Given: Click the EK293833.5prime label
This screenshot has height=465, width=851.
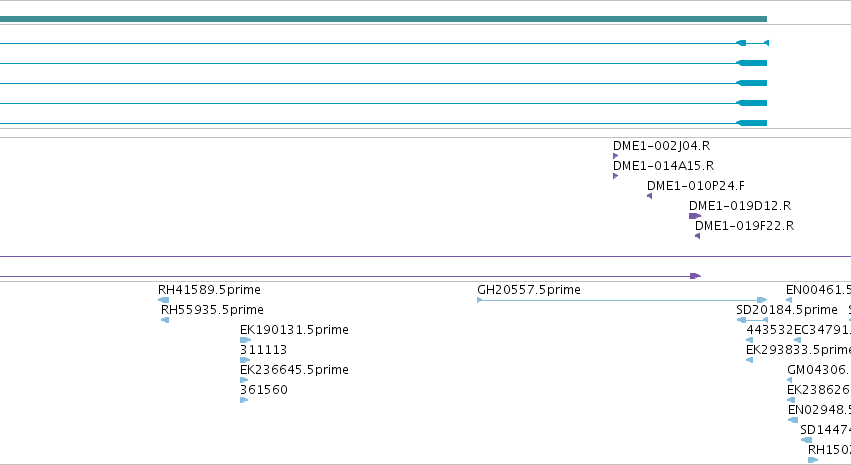Looking at the screenshot, I should tap(798, 349).
